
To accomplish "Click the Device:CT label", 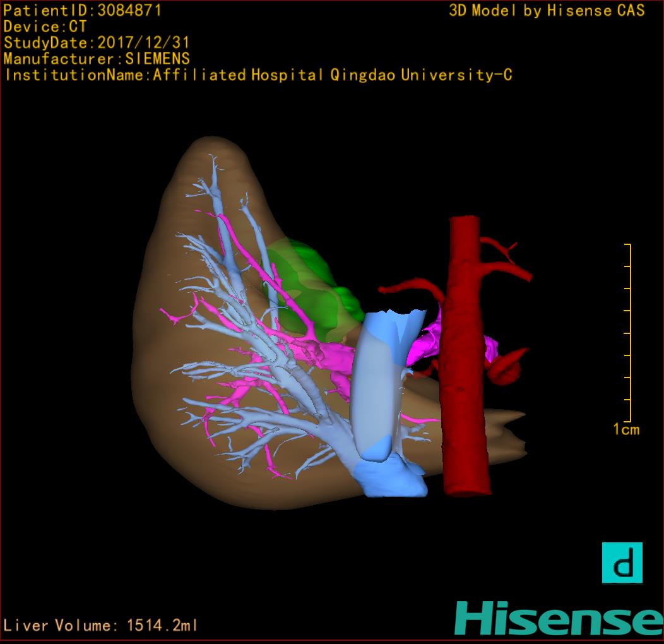I will [45, 27].
